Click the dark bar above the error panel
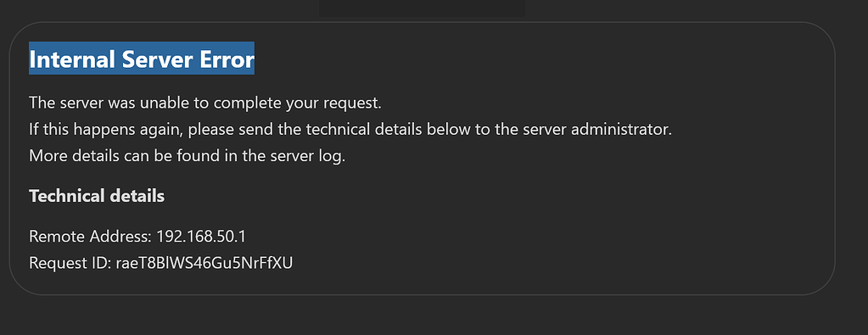 click(x=422, y=8)
